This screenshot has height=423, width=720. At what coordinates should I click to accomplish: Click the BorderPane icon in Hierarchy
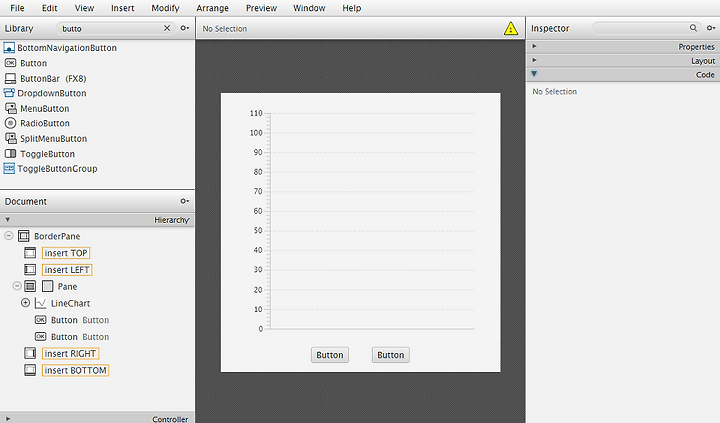coord(23,236)
